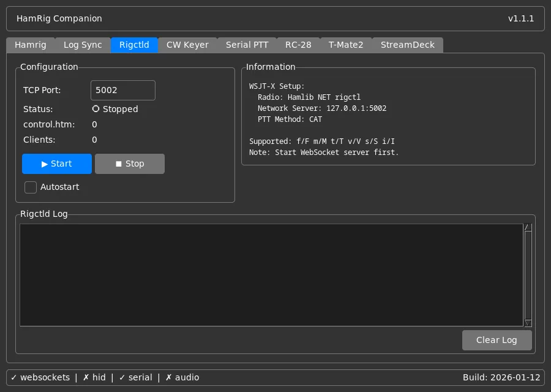Open the Serial PTT tab
Viewport: 551px width, 392px height.
click(247, 45)
